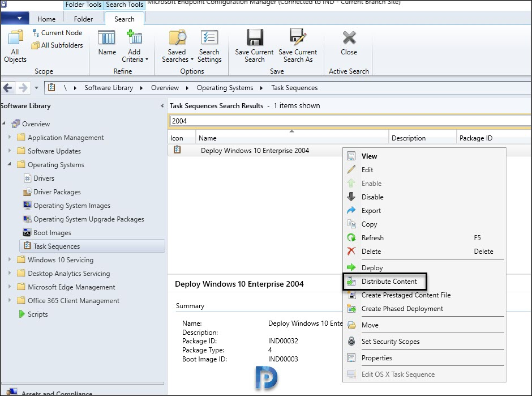Choose Deploy from the context menu
This screenshot has height=396, width=532.
pyautogui.click(x=424, y=267)
